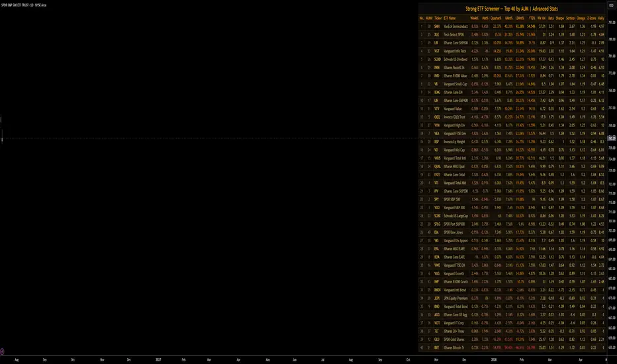Click the 'IEMG' ticker cell
The image size is (617, 364).
click(437, 93)
